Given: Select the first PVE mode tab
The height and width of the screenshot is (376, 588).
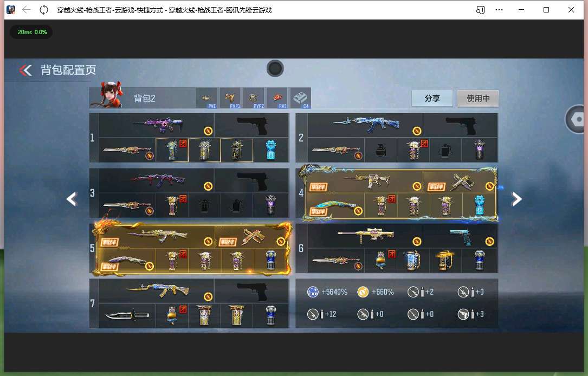Looking at the screenshot, I should coord(206,98).
